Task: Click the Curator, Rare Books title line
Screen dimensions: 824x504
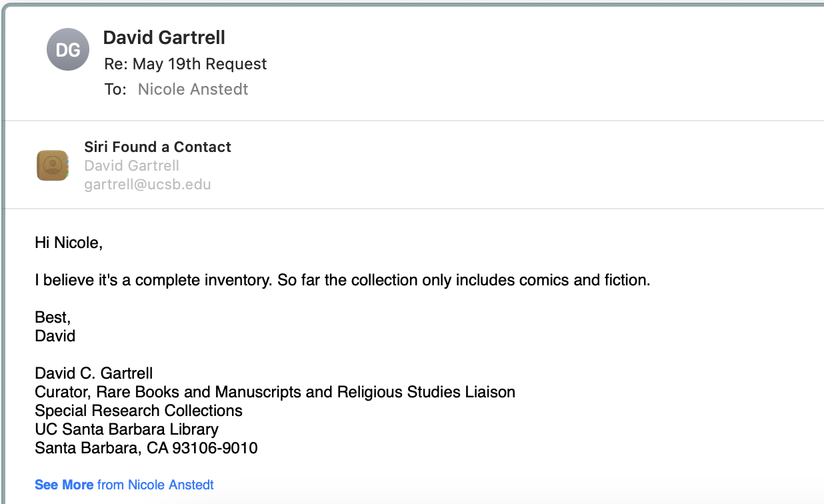Action: click(x=275, y=392)
